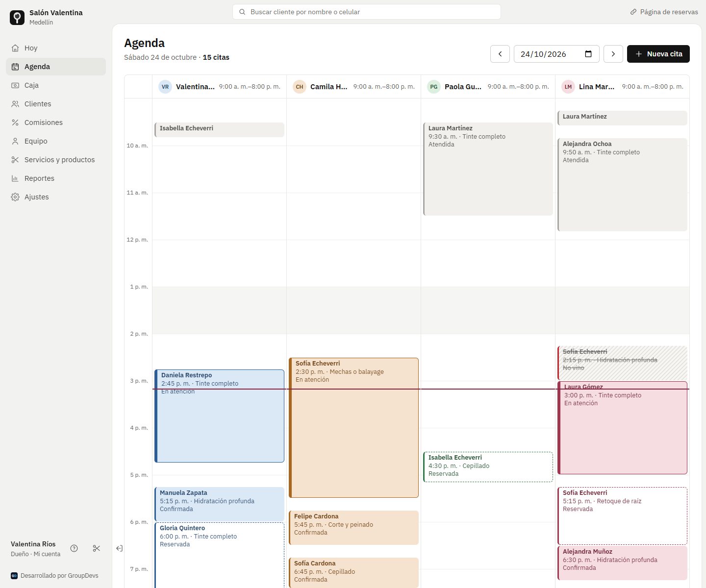Image resolution: width=706 pixels, height=588 pixels.
Task: Click the logout arrow icon
Action: (119, 548)
